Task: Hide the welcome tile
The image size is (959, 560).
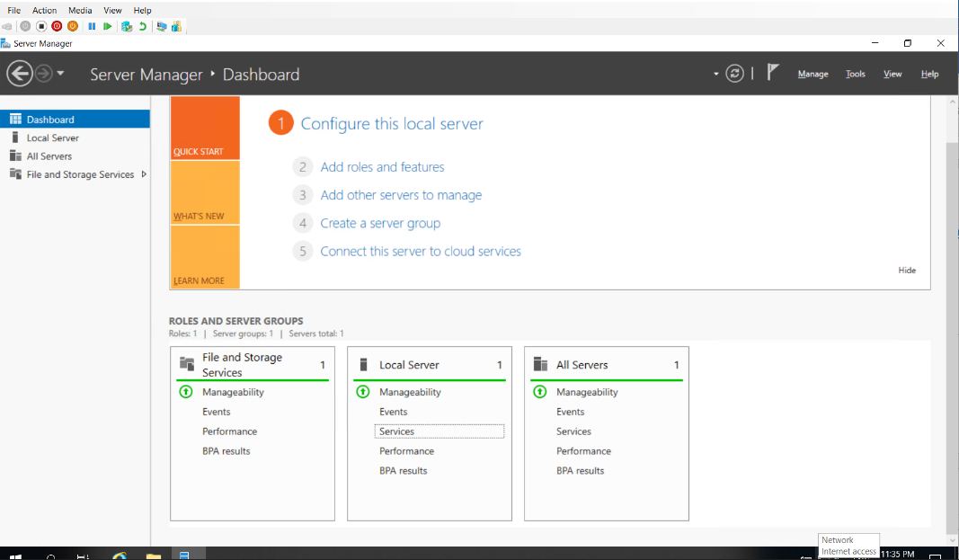Action: [x=906, y=271]
